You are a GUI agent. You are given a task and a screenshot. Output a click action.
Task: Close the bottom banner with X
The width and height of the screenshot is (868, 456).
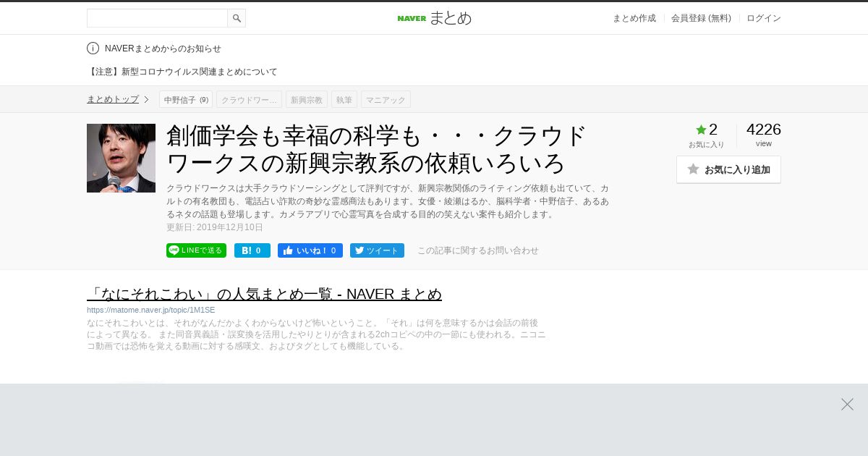pos(847,404)
